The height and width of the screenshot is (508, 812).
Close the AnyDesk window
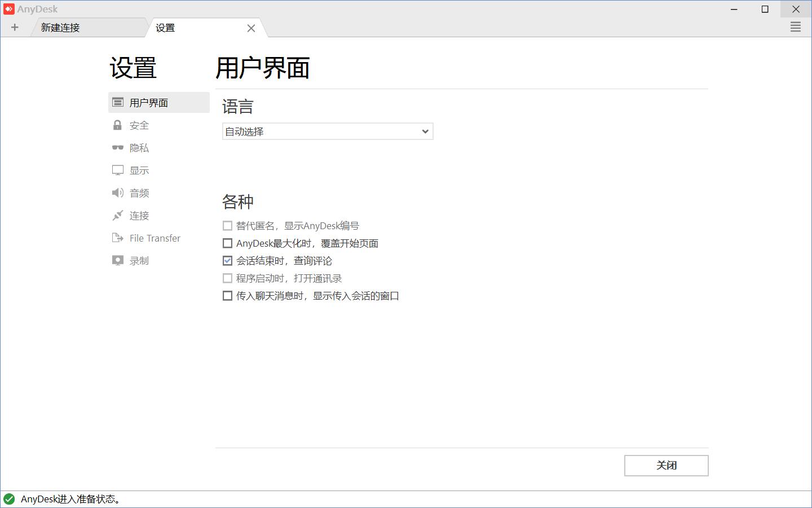point(796,9)
